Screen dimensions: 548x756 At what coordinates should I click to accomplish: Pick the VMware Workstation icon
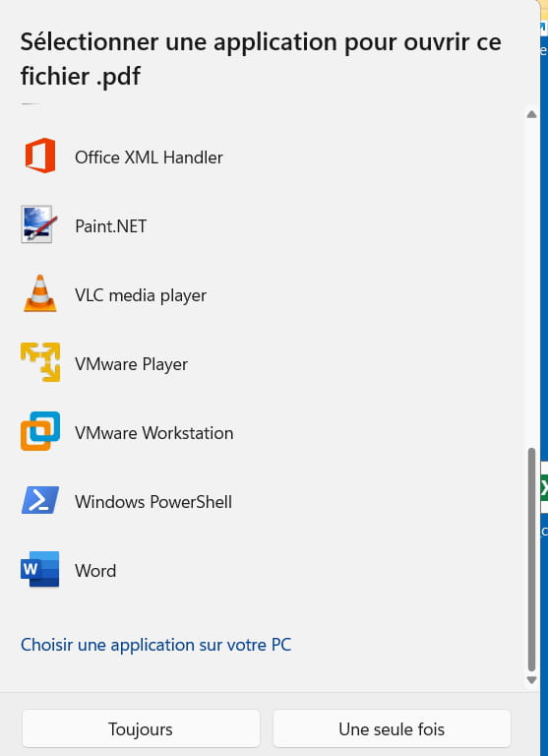tap(40, 431)
